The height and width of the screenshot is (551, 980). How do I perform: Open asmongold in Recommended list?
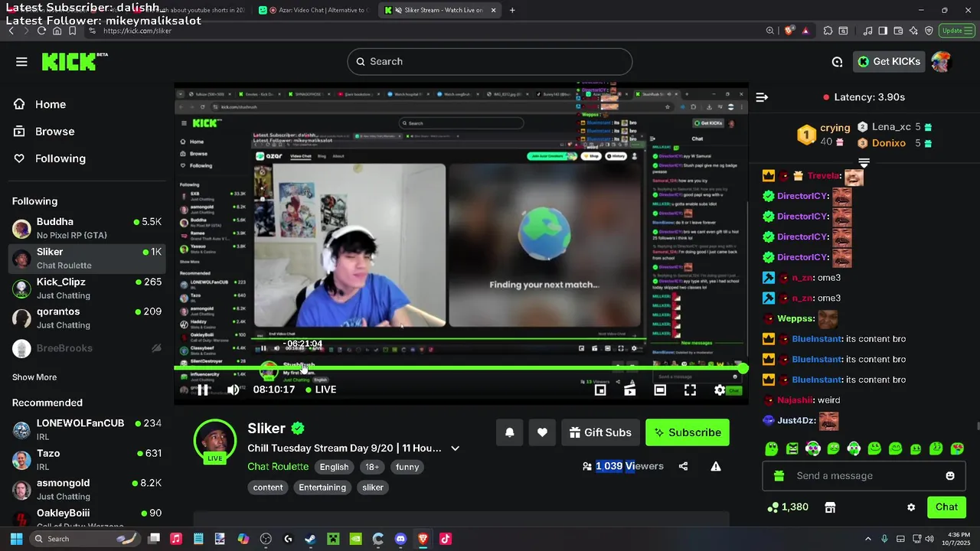[87, 489]
